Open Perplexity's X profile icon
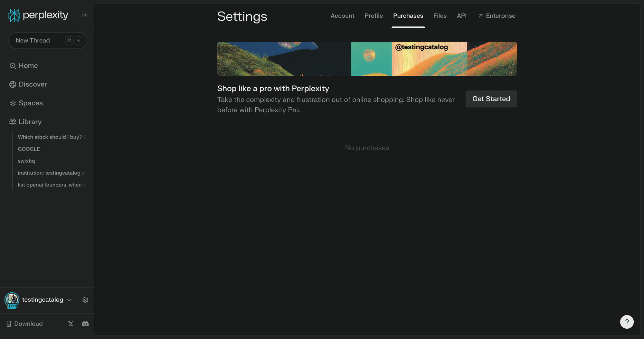Viewport: 644px width, 339px height. point(71,324)
